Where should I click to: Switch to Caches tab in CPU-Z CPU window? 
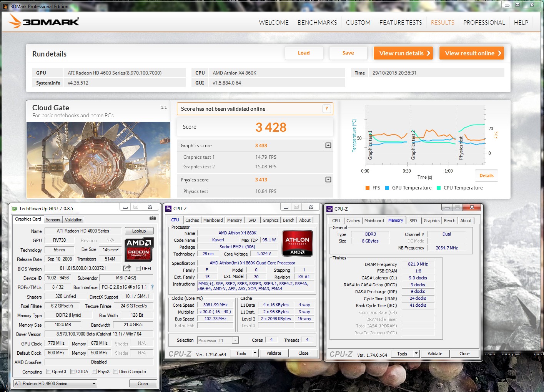click(192, 220)
